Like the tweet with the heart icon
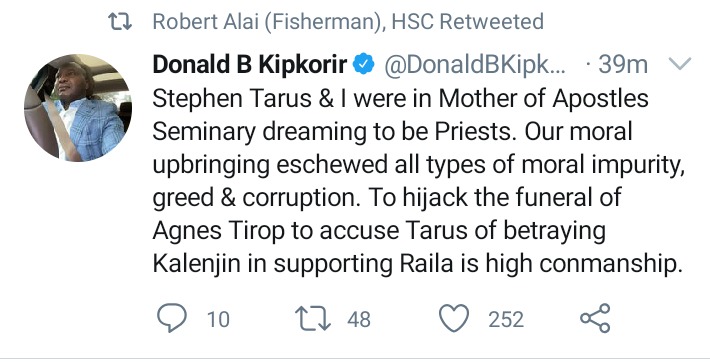This screenshot has width=710, height=362. tap(454, 319)
